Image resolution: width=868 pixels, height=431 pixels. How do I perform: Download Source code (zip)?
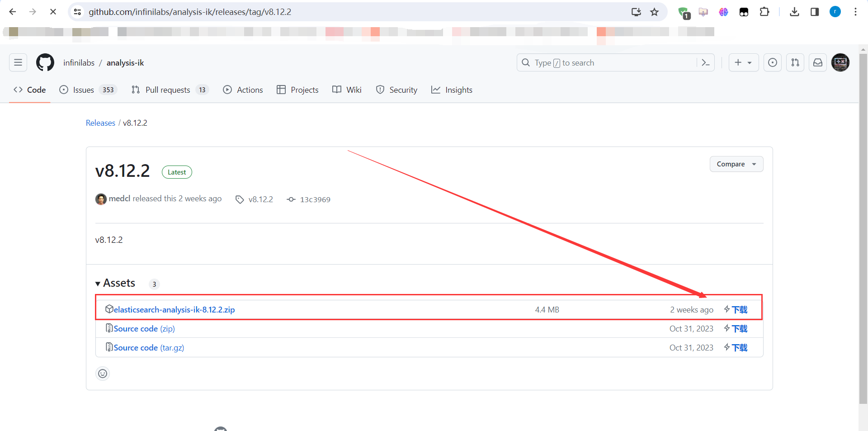144,329
